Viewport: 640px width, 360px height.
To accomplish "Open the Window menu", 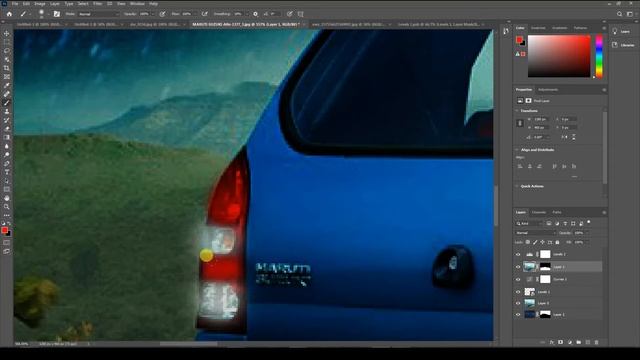I will click(137, 4).
